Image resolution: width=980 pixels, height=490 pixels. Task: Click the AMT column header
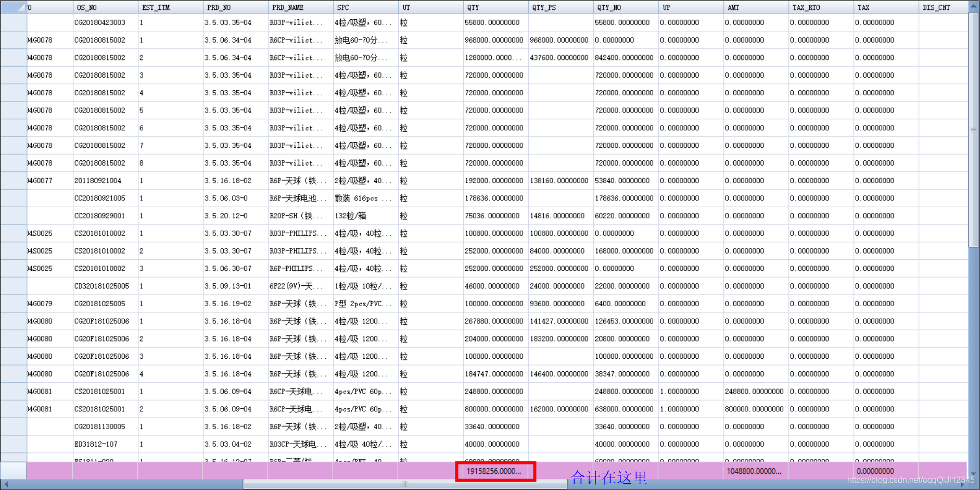[756, 7]
